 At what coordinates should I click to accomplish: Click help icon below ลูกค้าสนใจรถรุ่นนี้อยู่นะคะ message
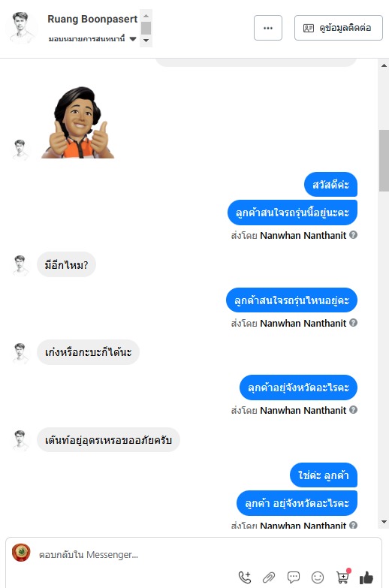[353, 235]
